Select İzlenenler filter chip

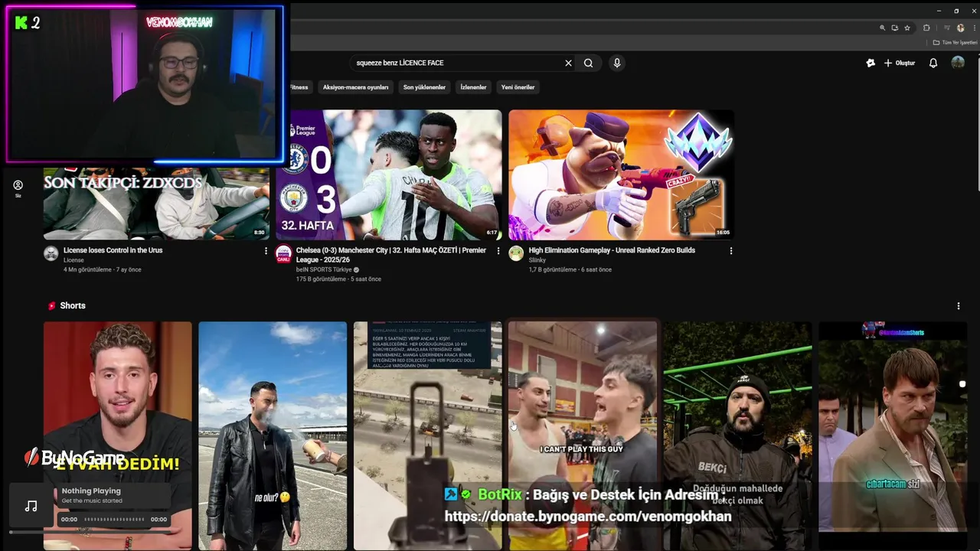[473, 87]
